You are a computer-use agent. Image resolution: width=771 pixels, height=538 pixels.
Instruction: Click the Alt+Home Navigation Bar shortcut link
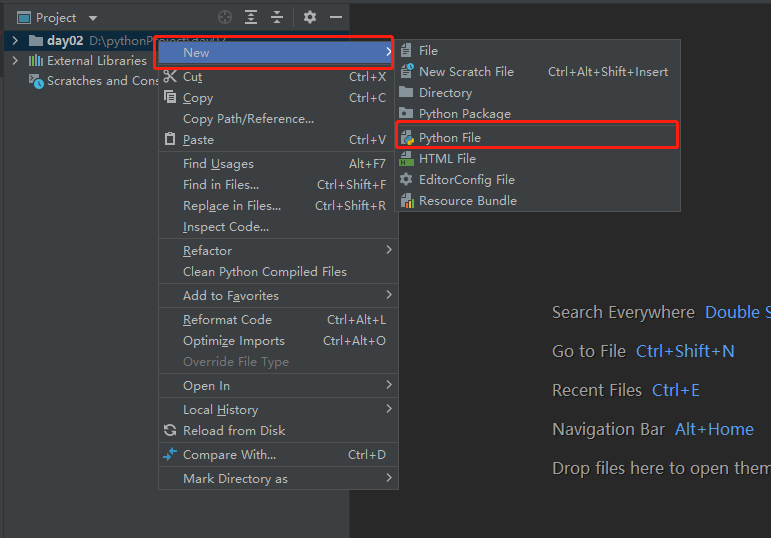[x=714, y=429]
